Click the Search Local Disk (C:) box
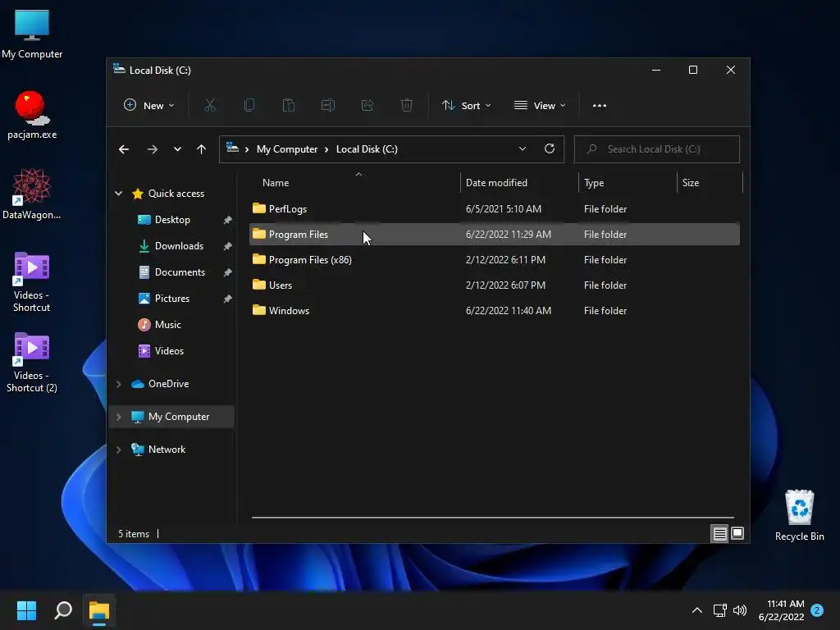 click(657, 149)
